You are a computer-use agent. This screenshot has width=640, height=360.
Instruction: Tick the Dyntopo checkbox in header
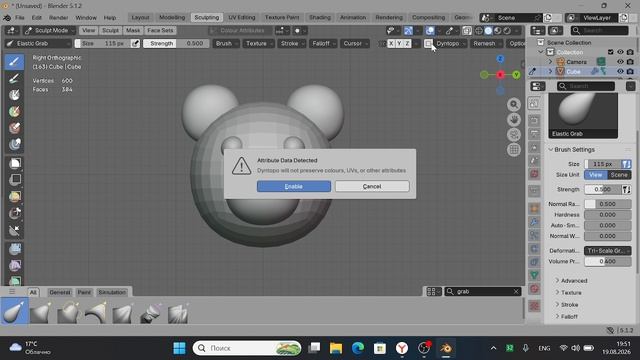pyautogui.click(x=428, y=43)
